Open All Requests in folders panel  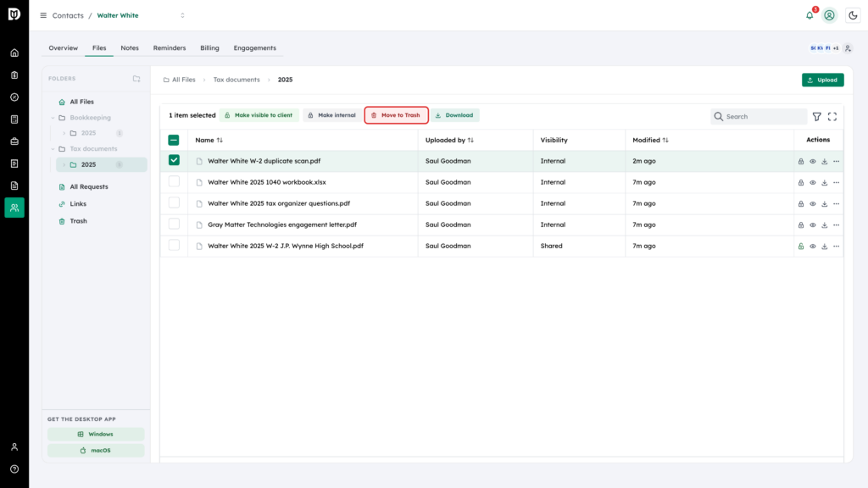88,187
